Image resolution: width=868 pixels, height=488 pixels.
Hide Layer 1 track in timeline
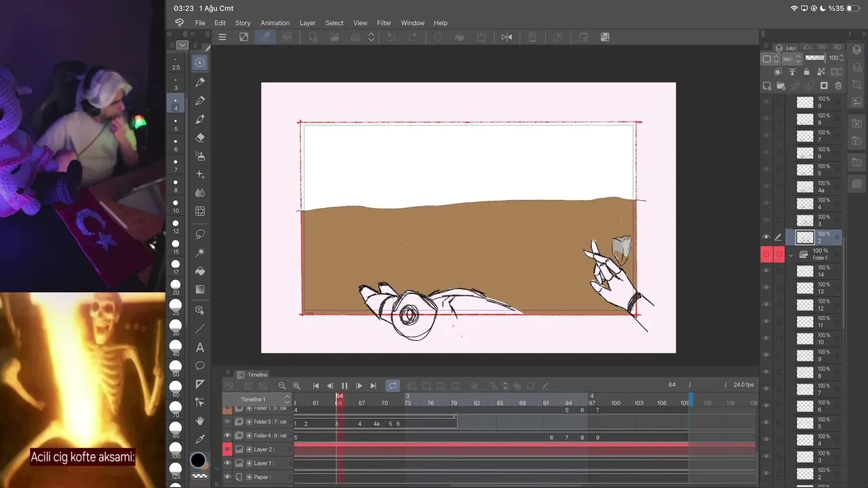(227, 464)
